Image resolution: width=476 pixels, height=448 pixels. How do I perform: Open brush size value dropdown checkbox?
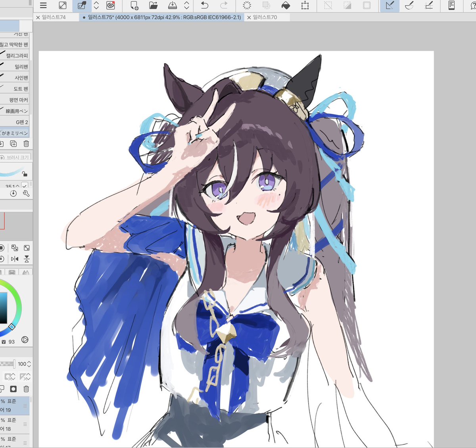click(25, 186)
